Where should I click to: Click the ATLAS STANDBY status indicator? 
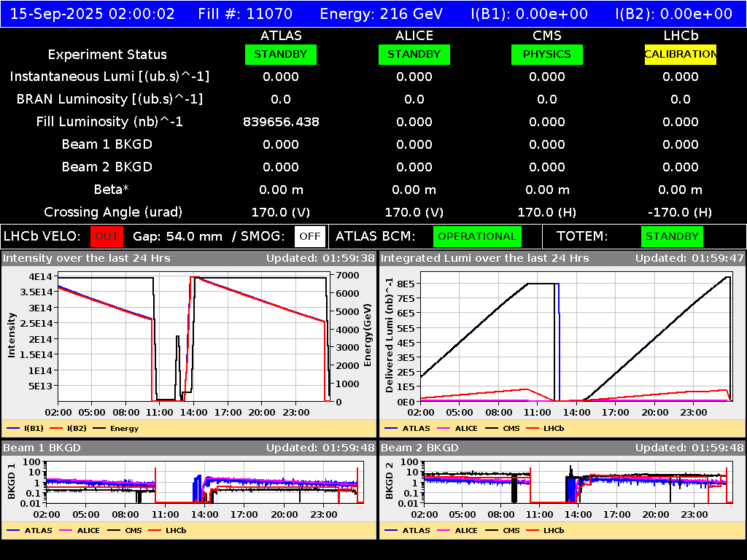tap(281, 54)
